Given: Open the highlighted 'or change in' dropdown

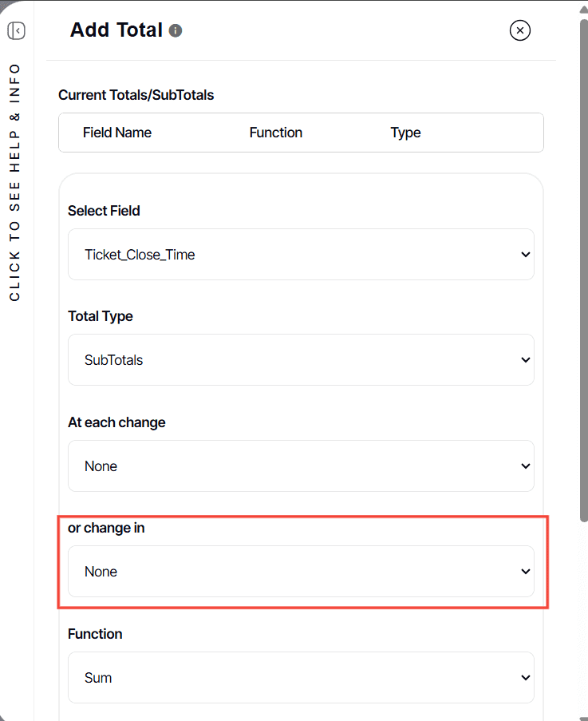Looking at the screenshot, I should click(301, 571).
